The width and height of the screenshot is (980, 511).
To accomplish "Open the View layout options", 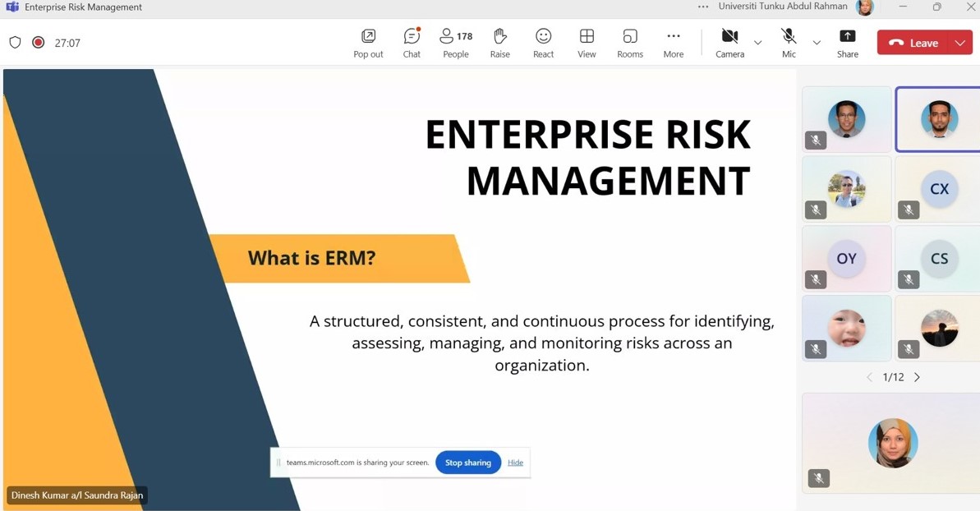I will [587, 43].
